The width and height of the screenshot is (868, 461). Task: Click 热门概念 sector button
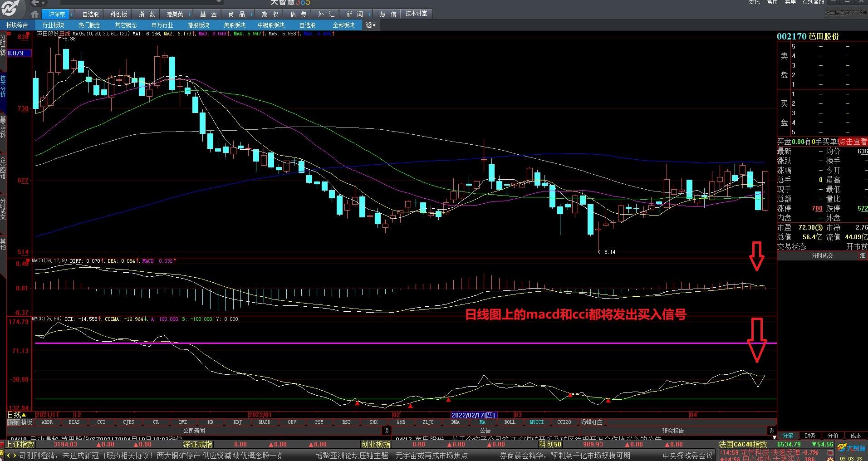click(x=89, y=25)
